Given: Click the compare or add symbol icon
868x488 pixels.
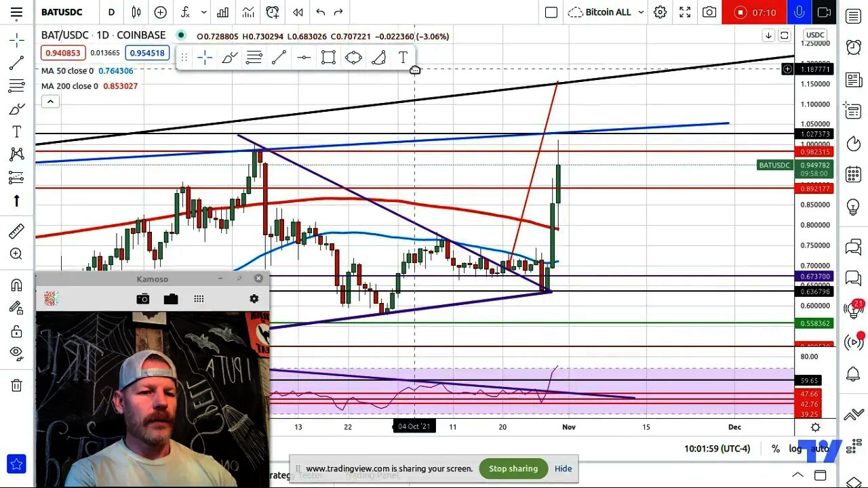Looking at the screenshot, I should coord(161,12).
